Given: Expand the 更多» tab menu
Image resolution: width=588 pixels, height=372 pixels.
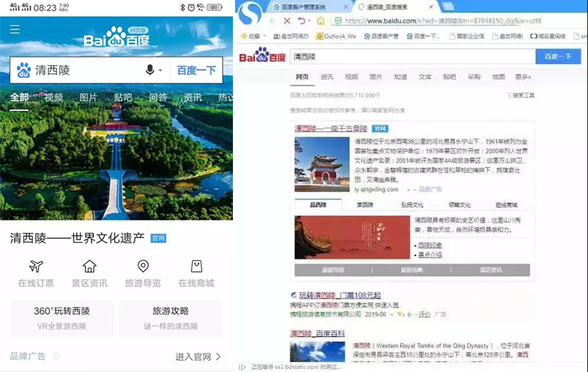Looking at the screenshot, I should pyautogui.click(x=523, y=77).
